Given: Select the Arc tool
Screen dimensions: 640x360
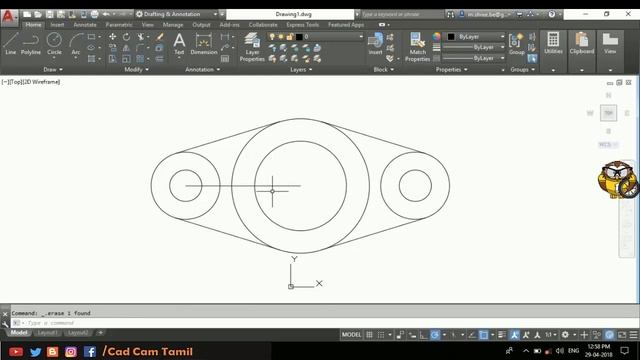Looking at the screenshot, I should [x=76, y=44].
